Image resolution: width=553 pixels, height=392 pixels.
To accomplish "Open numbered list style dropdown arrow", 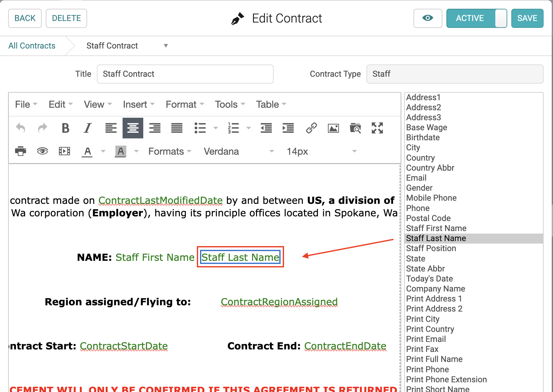I will (x=249, y=128).
